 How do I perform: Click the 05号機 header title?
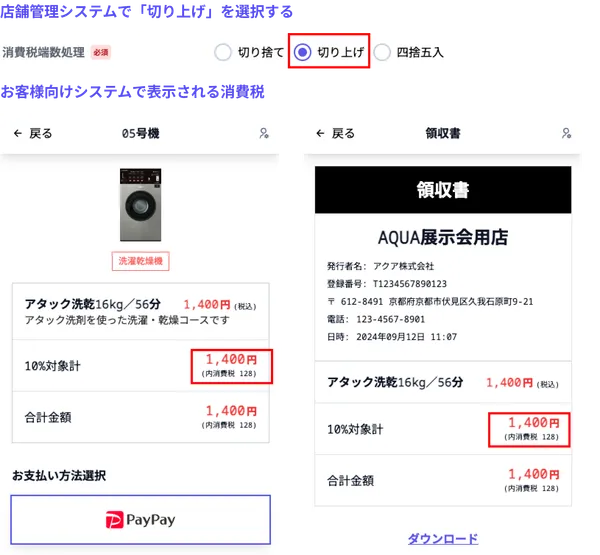[x=140, y=133]
